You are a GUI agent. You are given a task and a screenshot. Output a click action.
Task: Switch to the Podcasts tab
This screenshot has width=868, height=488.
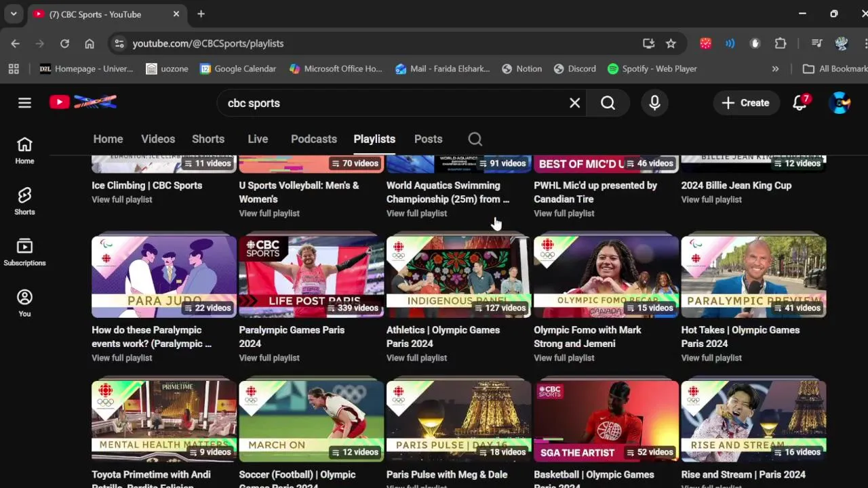pos(314,139)
